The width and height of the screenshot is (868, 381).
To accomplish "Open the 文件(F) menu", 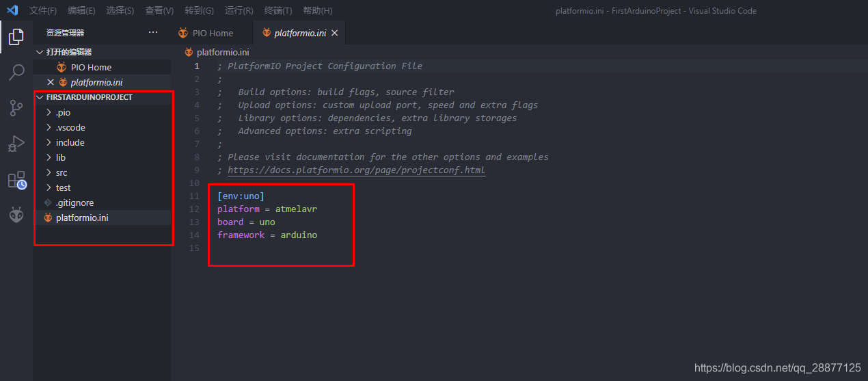I will [43, 11].
